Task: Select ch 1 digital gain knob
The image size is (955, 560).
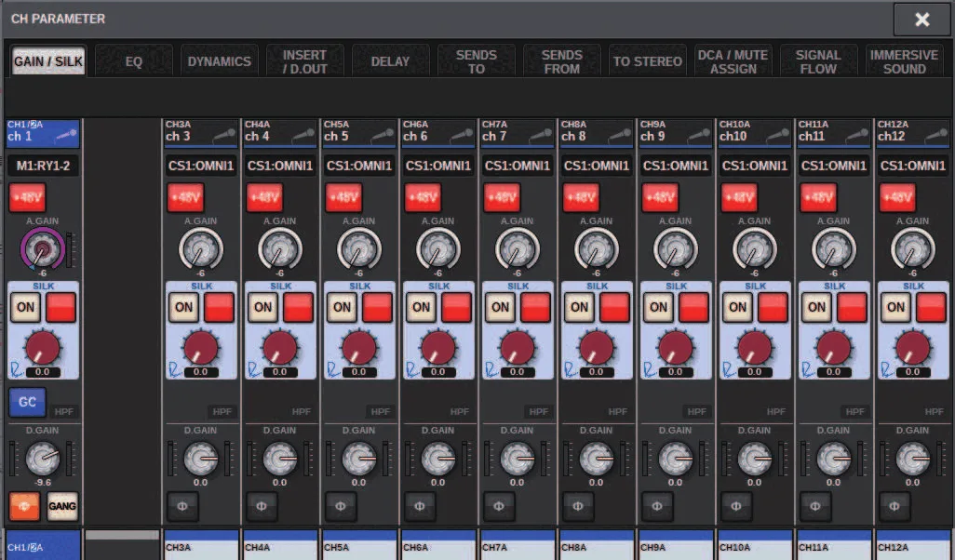Action: point(42,458)
